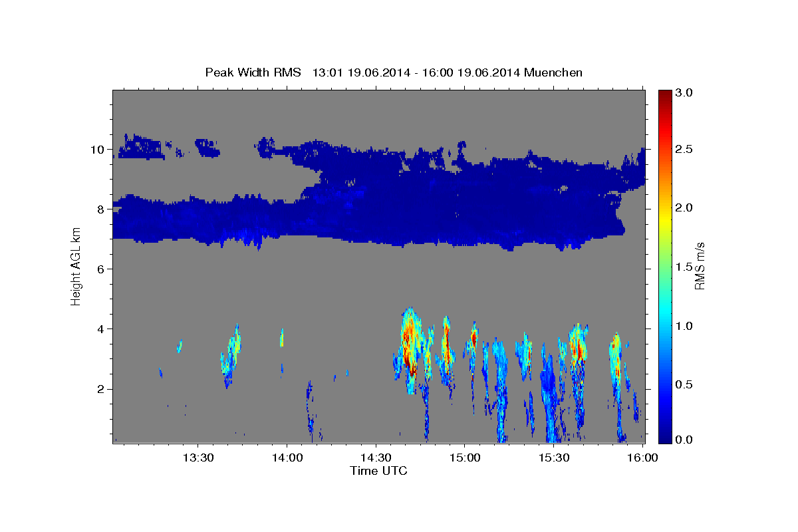This screenshot has height=532, width=798.
Task: Click the colorbar value 1.0
Action: tap(684, 326)
